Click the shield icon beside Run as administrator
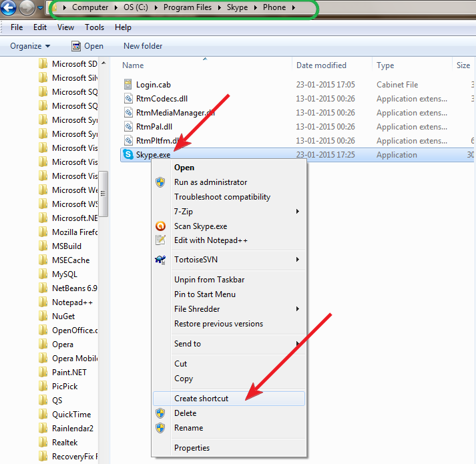Viewport: 476px width, 464px height. (x=160, y=182)
